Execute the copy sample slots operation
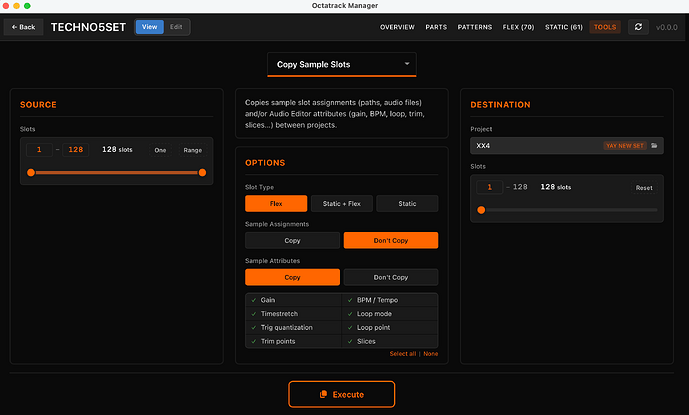This screenshot has height=415, width=689. tap(341, 394)
